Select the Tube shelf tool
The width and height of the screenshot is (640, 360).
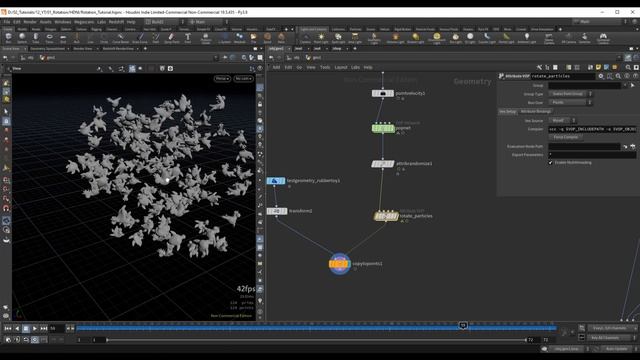36,38
